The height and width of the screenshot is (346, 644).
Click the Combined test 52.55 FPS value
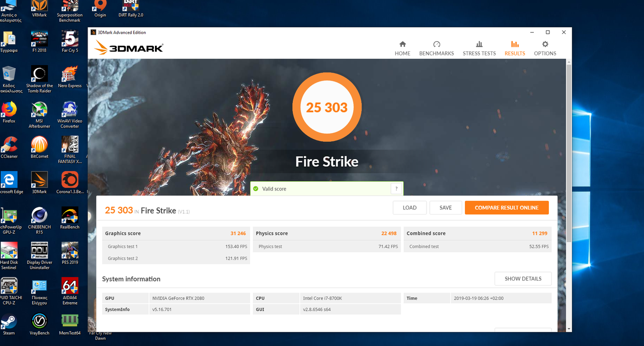point(539,246)
